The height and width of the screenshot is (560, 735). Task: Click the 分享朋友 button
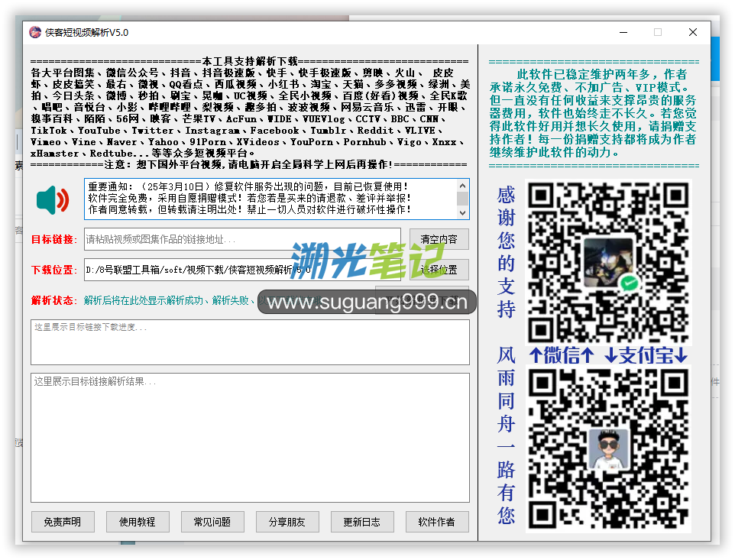(x=287, y=522)
